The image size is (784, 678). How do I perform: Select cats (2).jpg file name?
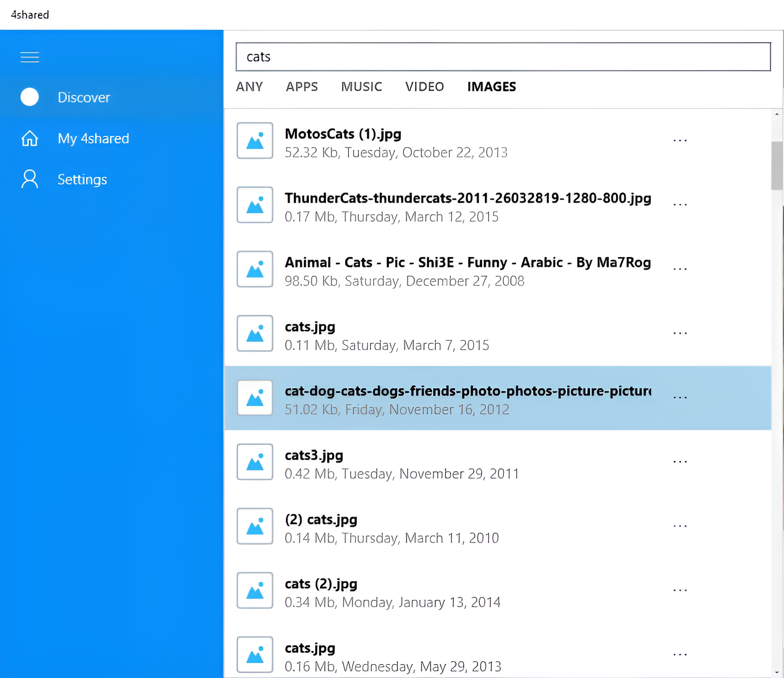321,584
